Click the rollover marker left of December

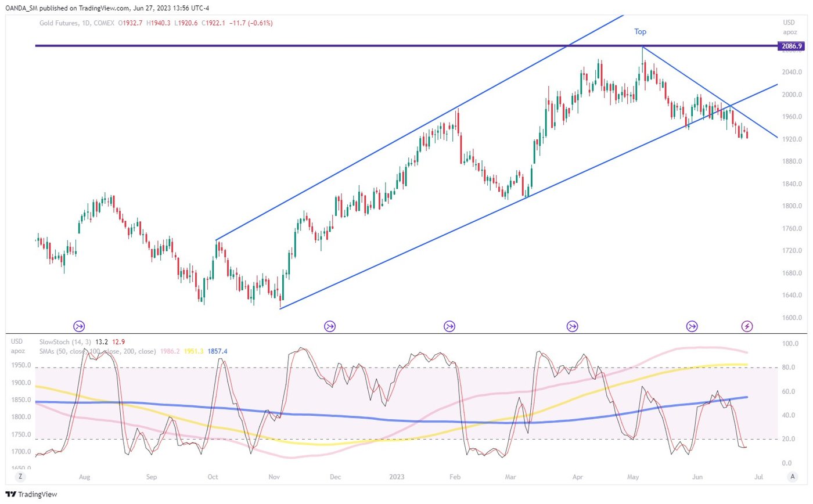(x=330, y=326)
